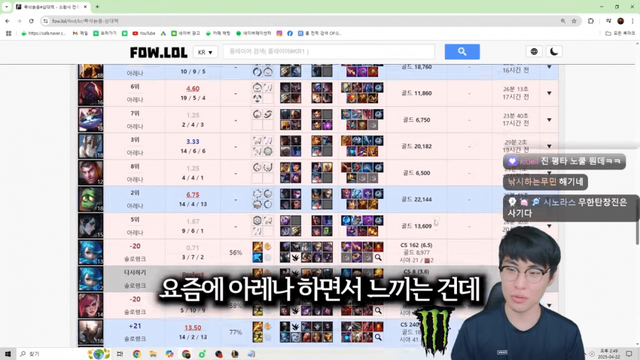Click '골드 22,144' text
This screenshot has height=360, width=640.
click(416, 199)
